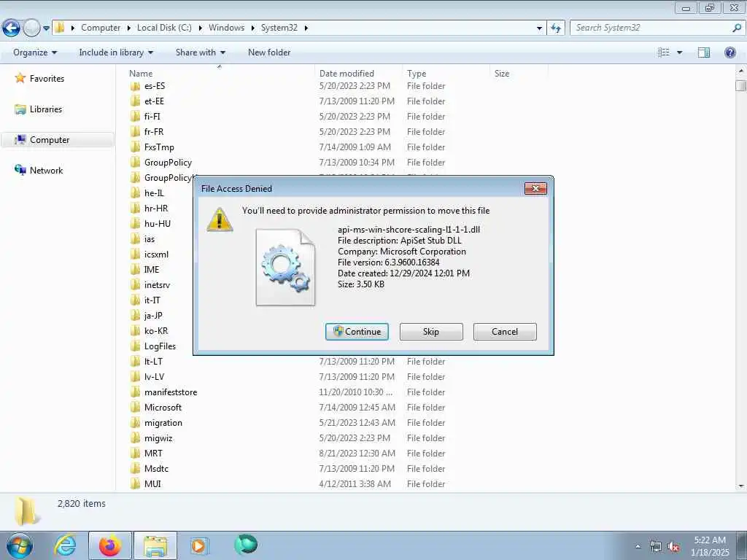Select the es-ES folder icon
This screenshot has width=747, height=560.
pos(135,86)
